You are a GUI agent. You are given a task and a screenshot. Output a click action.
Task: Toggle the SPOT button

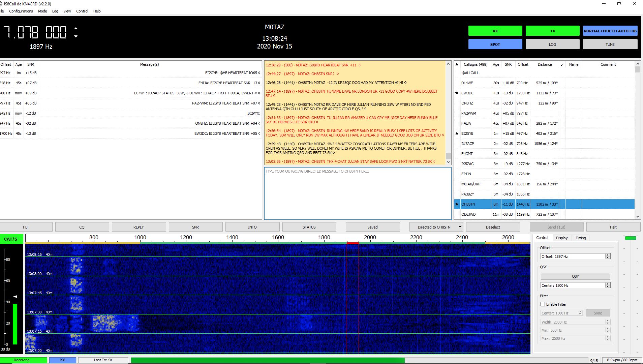(x=495, y=44)
